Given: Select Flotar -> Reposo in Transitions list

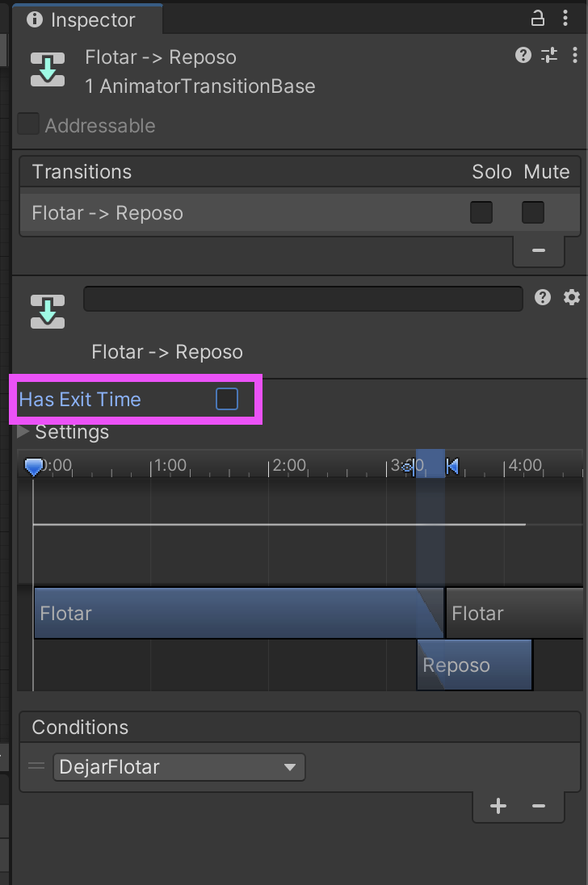Looking at the screenshot, I should pos(300,213).
